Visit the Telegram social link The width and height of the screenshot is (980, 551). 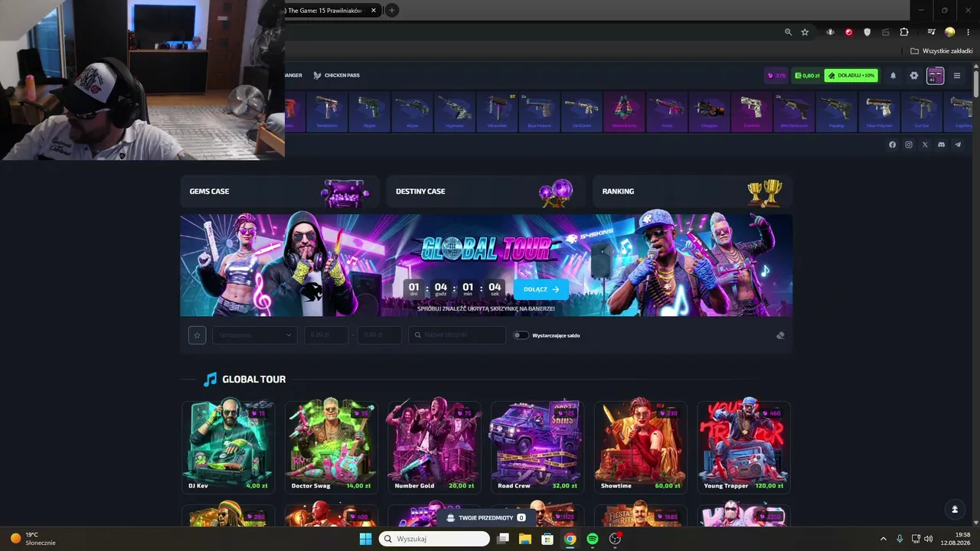point(958,145)
